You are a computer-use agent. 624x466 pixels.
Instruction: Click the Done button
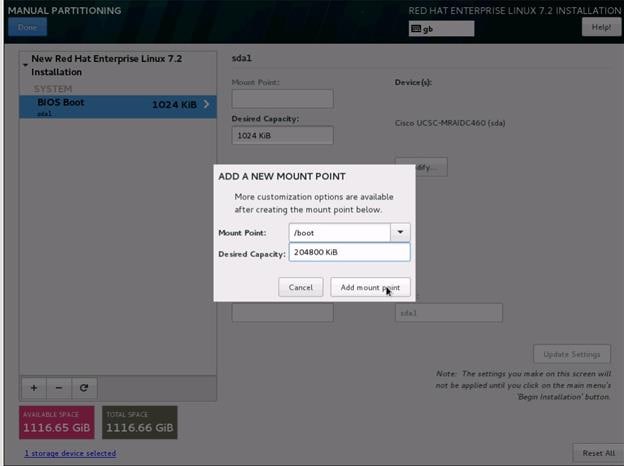(x=27, y=27)
